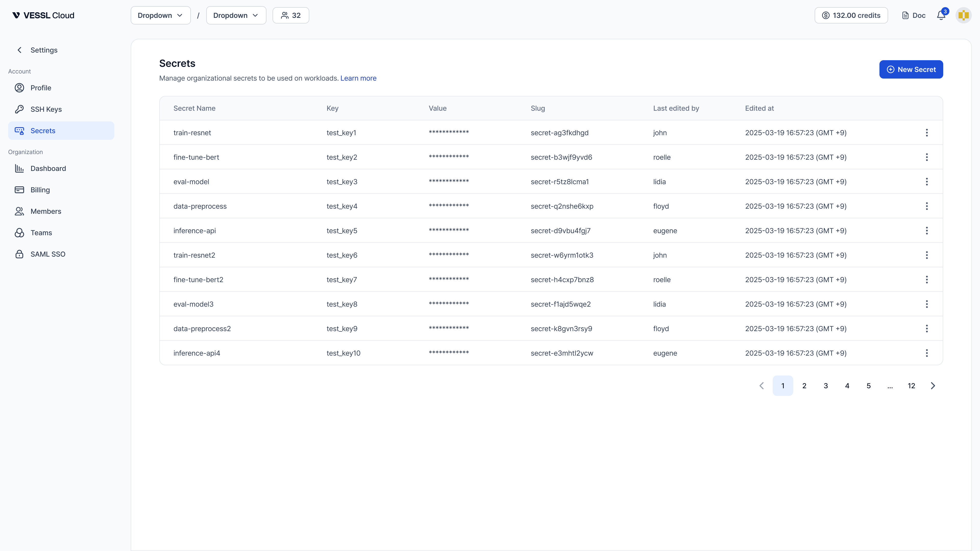Click the edited timestamp for data-preprocess2
The width and height of the screenshot is (980, 551).
tap(795, 329)
